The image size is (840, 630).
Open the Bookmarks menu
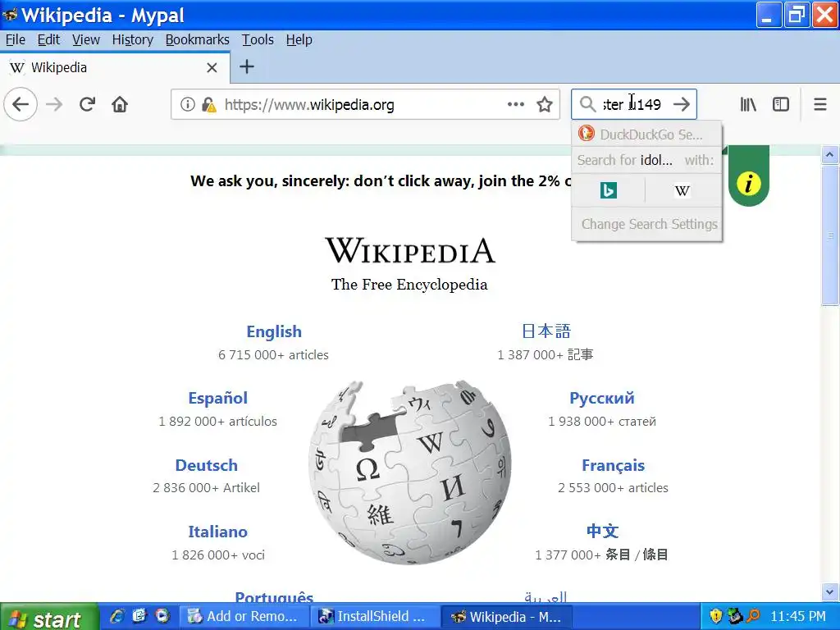click(197, 39)
